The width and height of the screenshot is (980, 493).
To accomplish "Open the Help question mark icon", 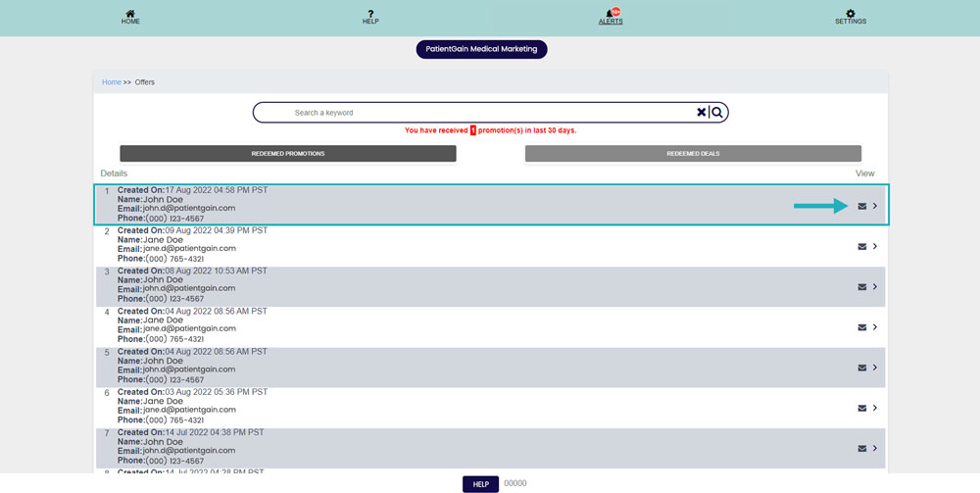I will (x=370, y=14).
